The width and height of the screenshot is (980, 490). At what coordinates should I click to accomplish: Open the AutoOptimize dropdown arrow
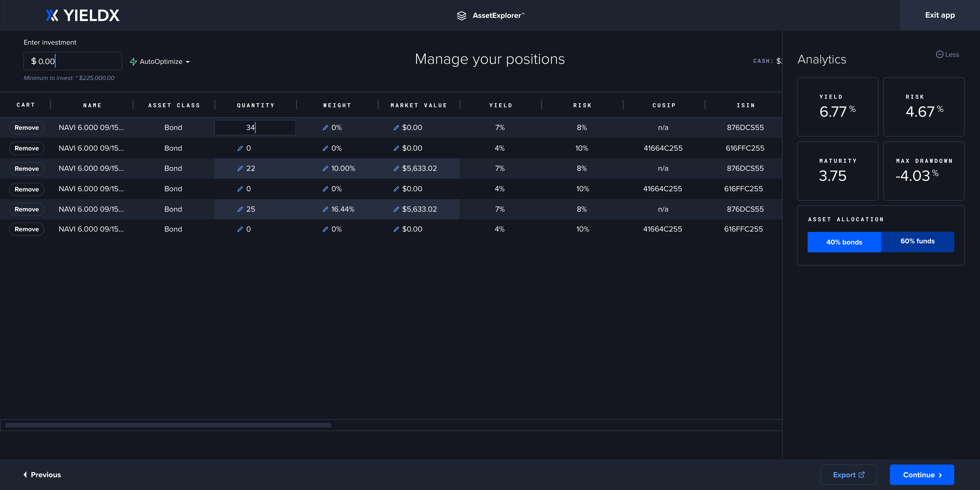point(188,62)
